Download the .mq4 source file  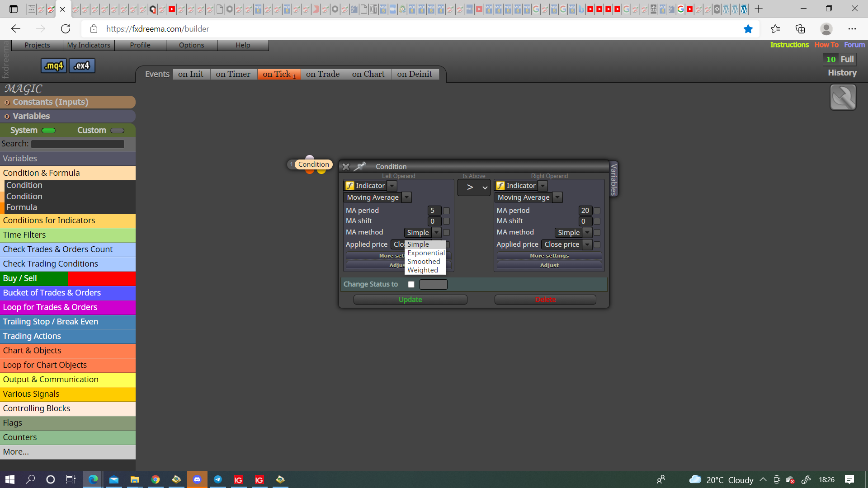(54, 66)
